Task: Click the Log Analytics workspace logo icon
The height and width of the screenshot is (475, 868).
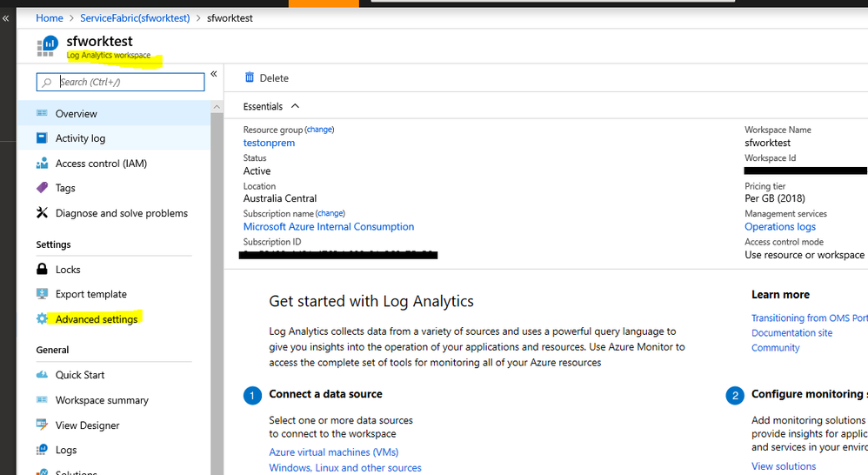Action: pyautogui.click(x=48, y=45)
